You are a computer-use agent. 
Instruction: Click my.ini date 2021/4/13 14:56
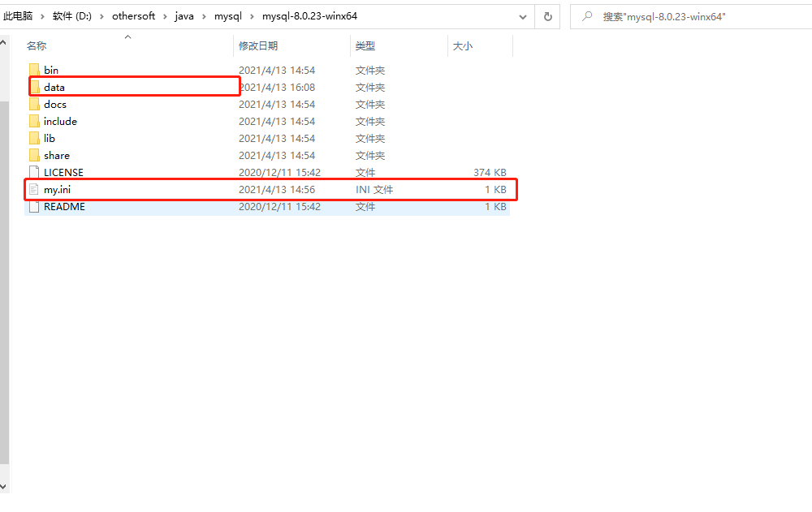pos(277,190)
